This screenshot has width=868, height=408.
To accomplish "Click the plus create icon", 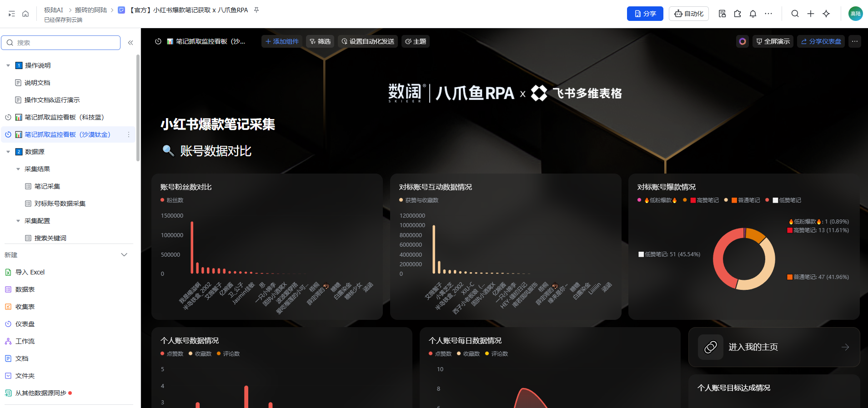I will tap(811, 14).
